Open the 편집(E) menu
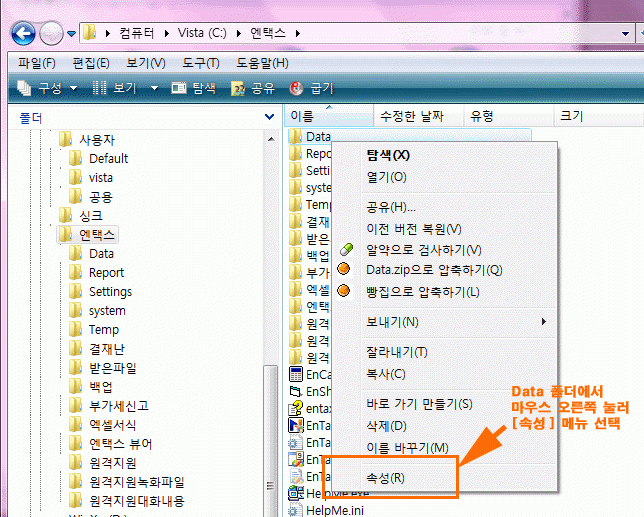The image size is (644, 517). pyautogui.click(x=90, y=63)
